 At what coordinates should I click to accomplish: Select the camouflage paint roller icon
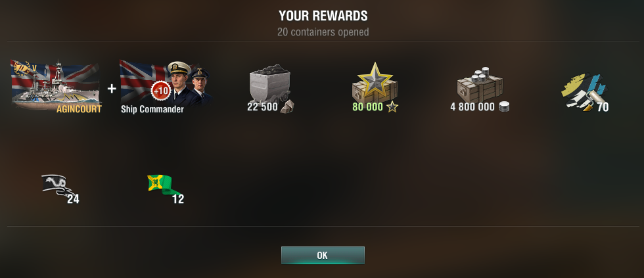click(x=584, y=93)
